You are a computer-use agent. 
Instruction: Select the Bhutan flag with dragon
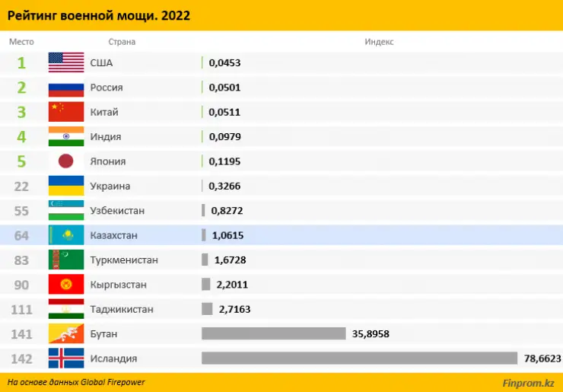(x=66, y=334)
